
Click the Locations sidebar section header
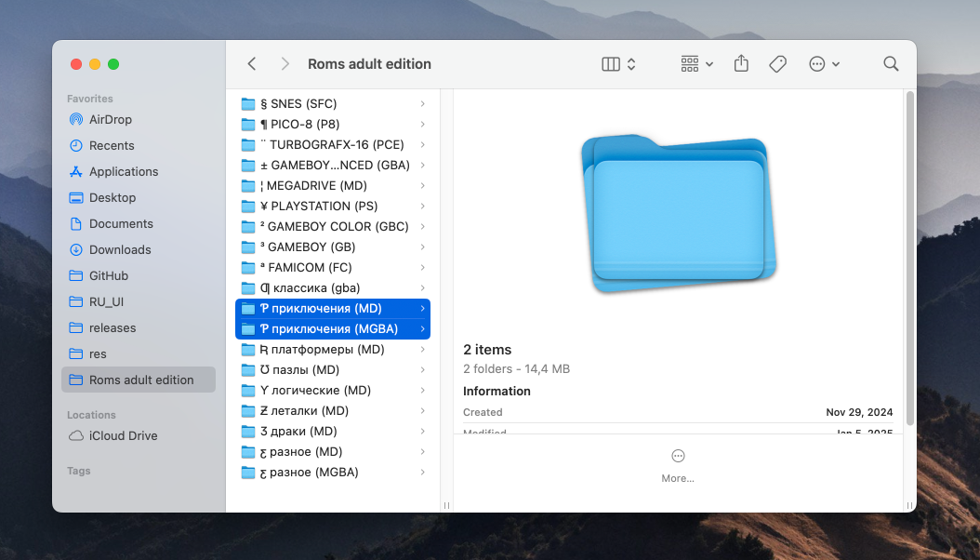(x=91, y=415)
